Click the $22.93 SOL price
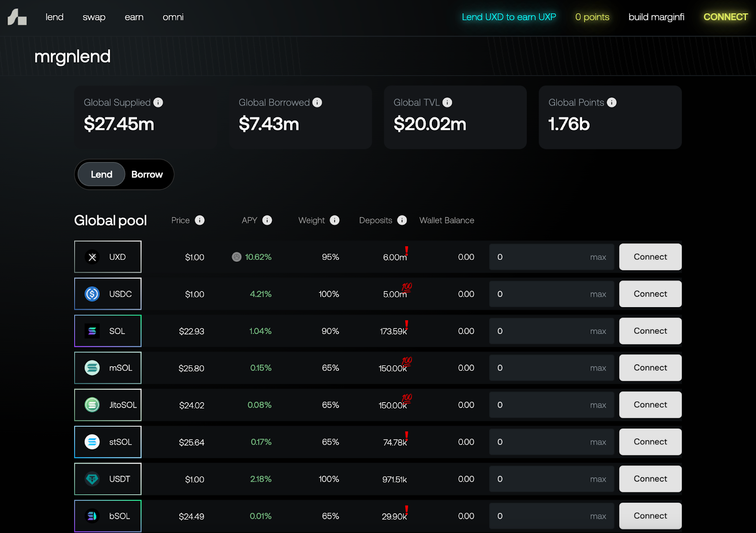Screen dimensions: 756x533 coord(191,331)
